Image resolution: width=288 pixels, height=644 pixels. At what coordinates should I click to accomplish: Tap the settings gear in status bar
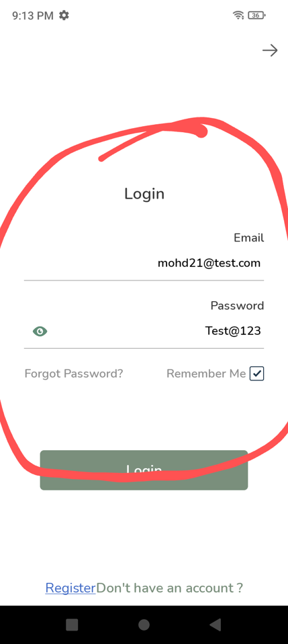point(64,15)
